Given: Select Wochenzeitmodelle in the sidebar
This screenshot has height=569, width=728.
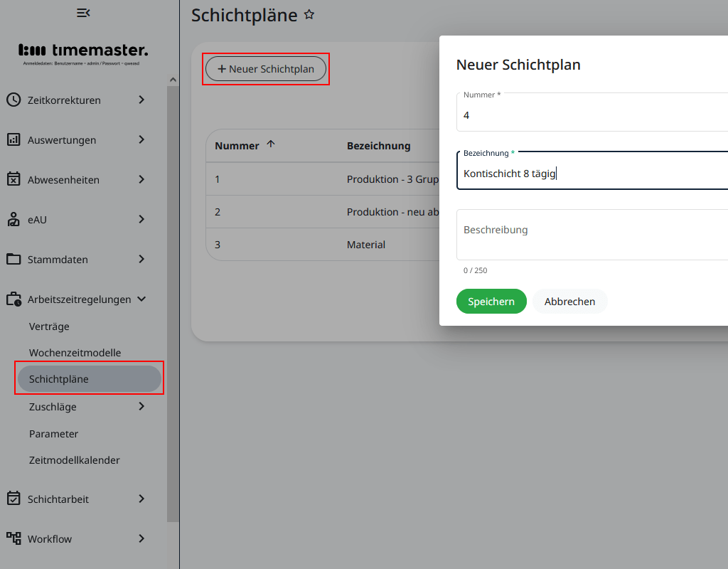Looking at the screenshot, I should (x=74, y=352).
